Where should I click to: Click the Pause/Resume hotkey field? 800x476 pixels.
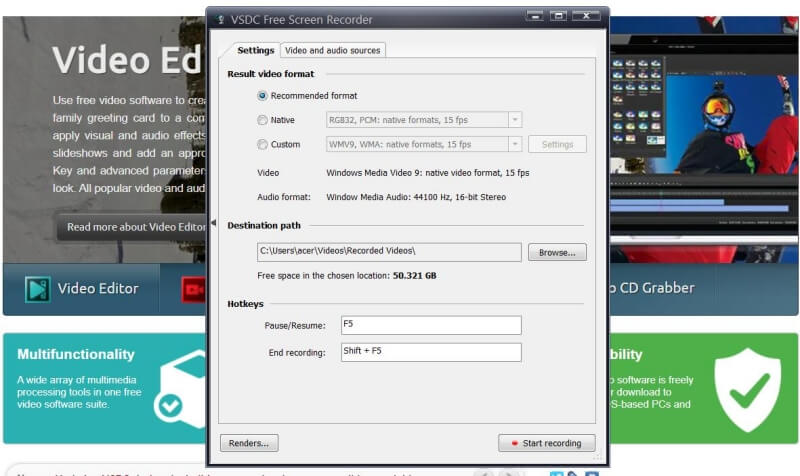tap(430, 325)
